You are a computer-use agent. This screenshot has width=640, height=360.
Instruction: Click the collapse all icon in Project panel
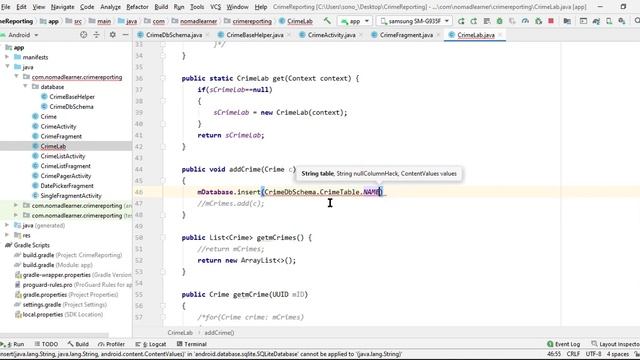point(97,35)
